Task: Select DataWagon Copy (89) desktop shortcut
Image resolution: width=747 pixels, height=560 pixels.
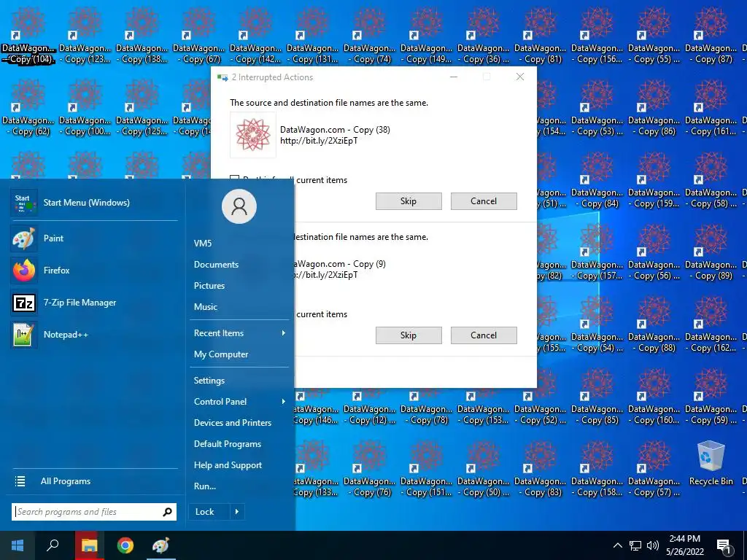Action: [711, 251]
